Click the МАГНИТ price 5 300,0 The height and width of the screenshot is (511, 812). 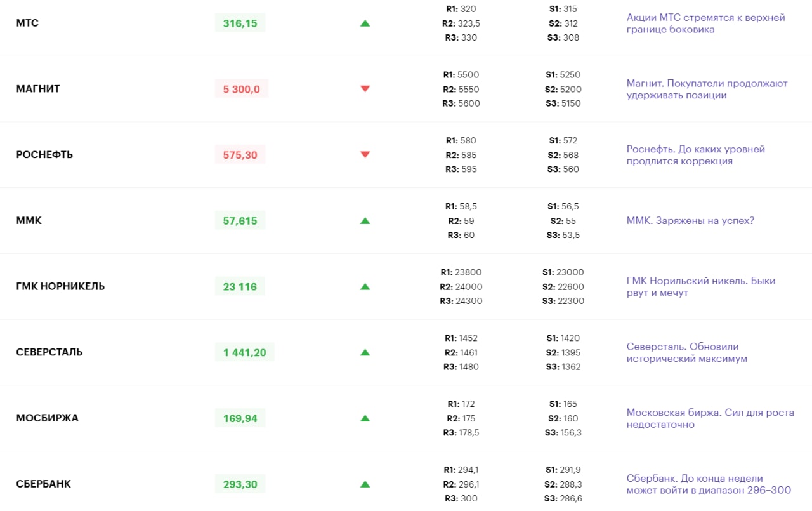[242, 89]
